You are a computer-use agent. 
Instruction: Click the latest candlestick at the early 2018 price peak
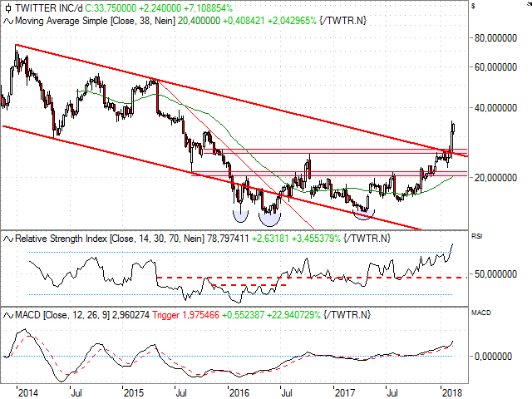pyautogui.click(x=453, y=127)
